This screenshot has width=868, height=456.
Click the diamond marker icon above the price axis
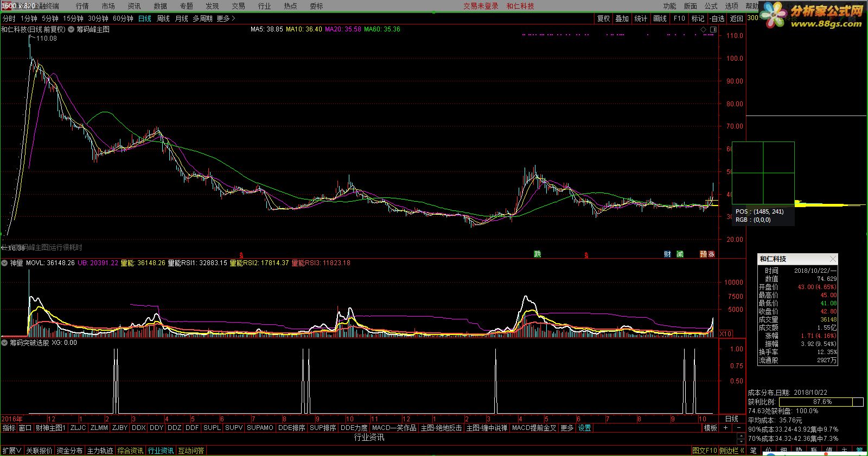tap(703, 29)
